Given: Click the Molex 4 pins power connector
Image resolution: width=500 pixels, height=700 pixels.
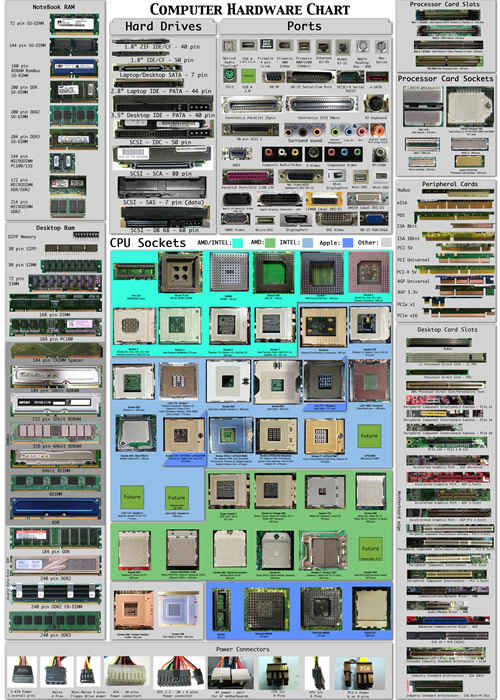Looking at the screenshot, I should tap(57, 672).
